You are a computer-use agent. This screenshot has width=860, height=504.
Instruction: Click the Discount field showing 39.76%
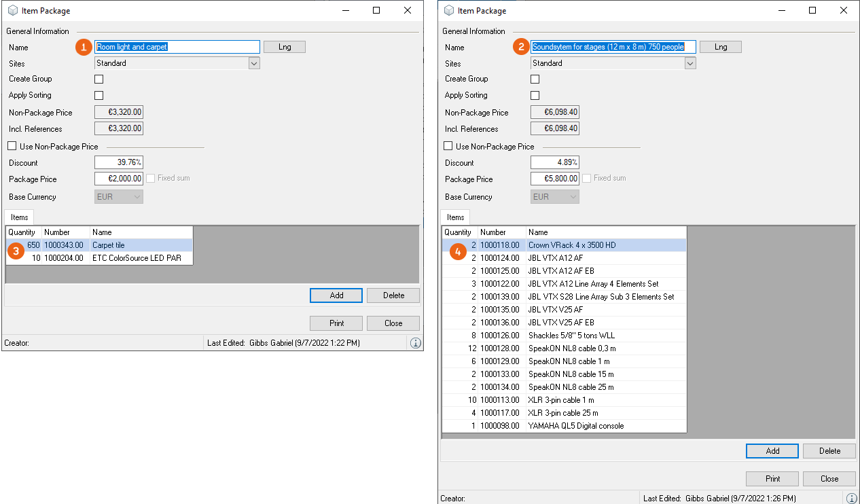[x=119, y=163]
